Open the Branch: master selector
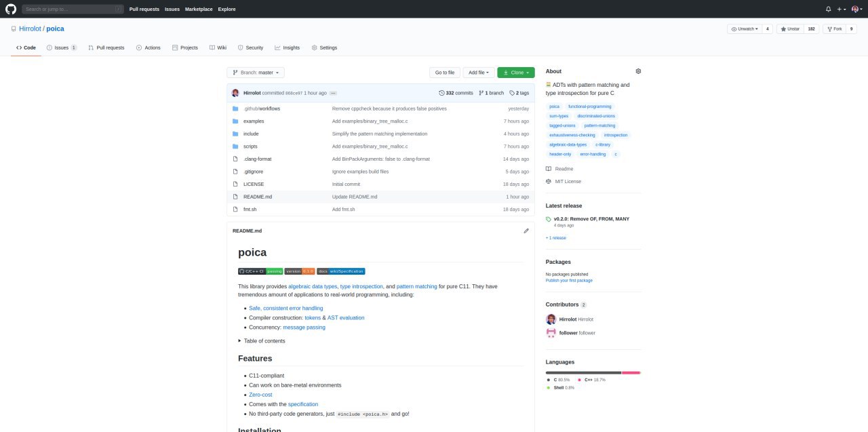The width and height of the screenshot is (868, 432). [256, 73]
